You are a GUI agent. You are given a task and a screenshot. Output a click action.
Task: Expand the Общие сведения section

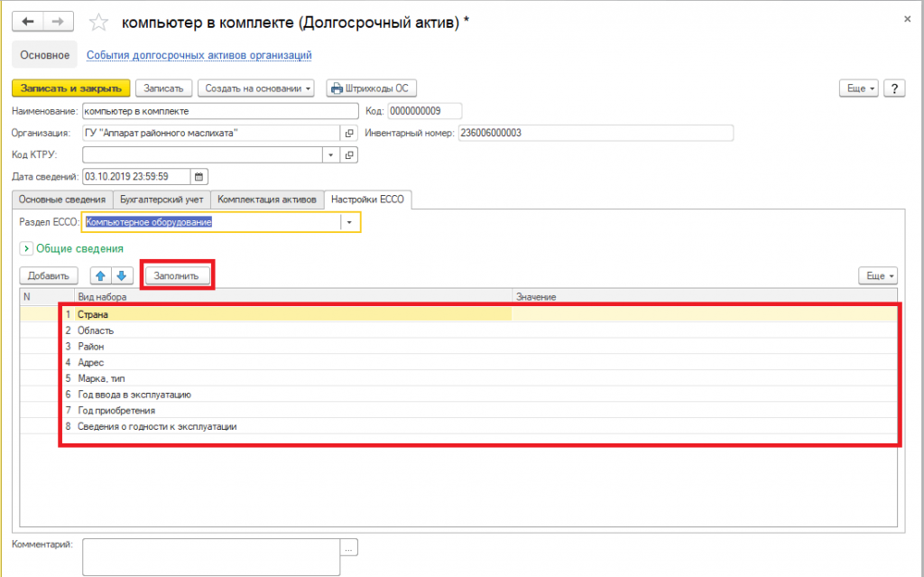(25, 248)
